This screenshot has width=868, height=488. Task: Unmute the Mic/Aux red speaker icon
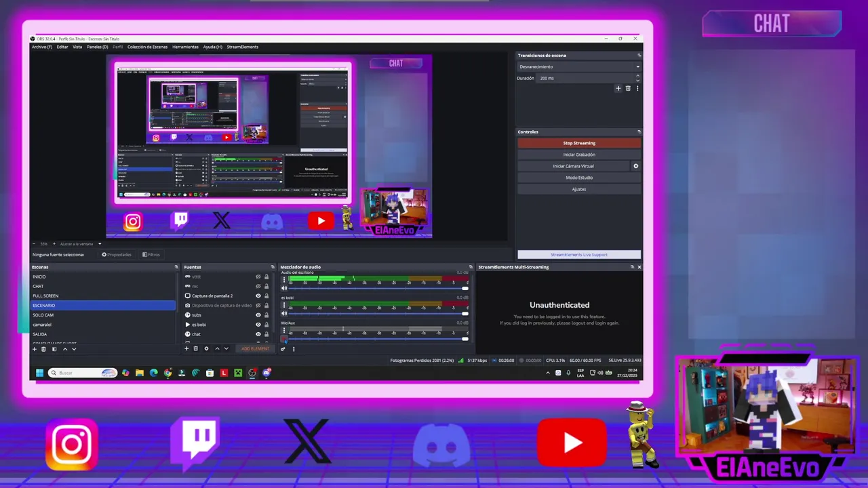click(x=284, y=338)
